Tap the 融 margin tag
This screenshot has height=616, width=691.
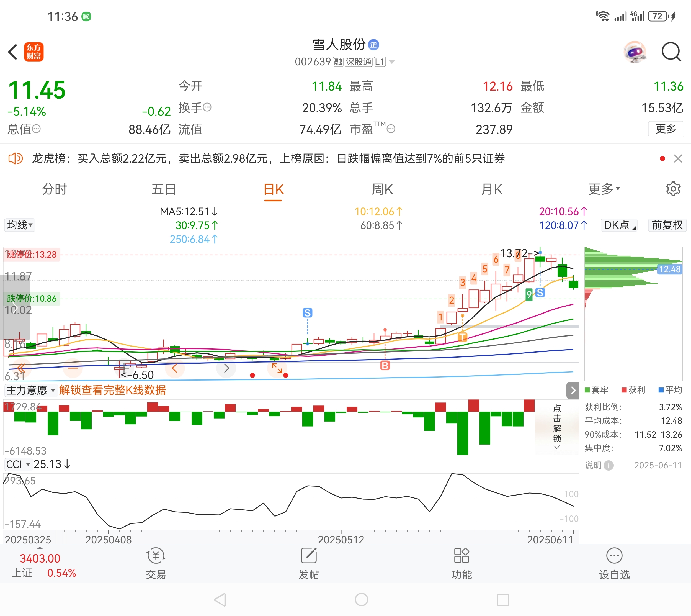click(x=338, y=61)
